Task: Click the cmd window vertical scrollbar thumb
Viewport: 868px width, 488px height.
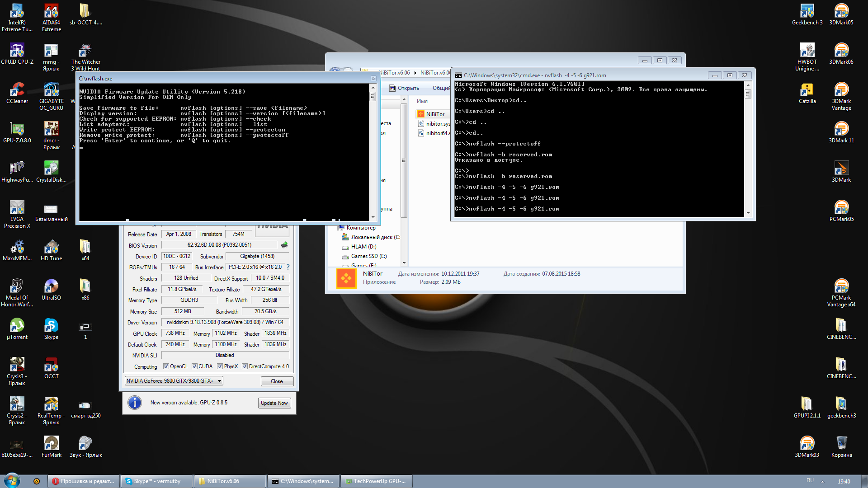Action: click(748, 94)
